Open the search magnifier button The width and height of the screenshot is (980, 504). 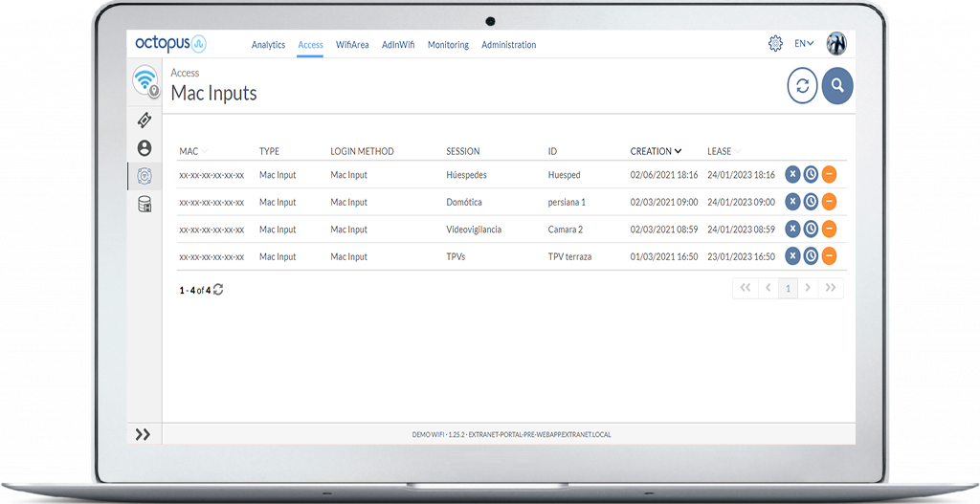[837, 85]
